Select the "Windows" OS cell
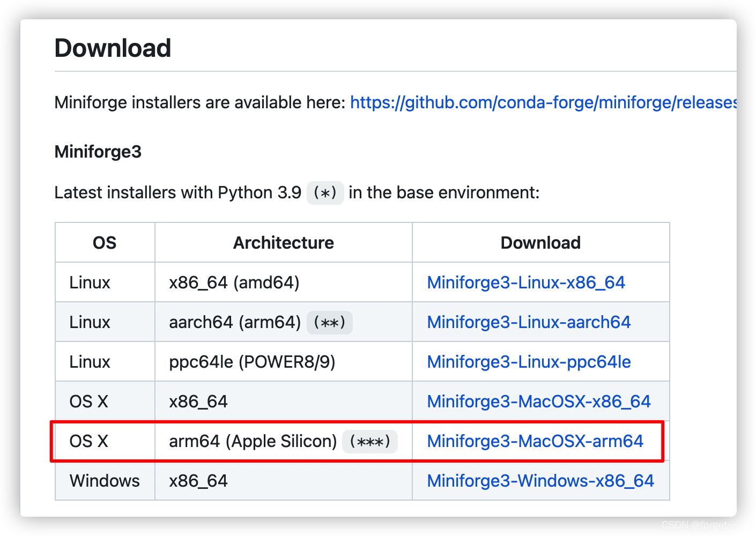 [105, 481]
